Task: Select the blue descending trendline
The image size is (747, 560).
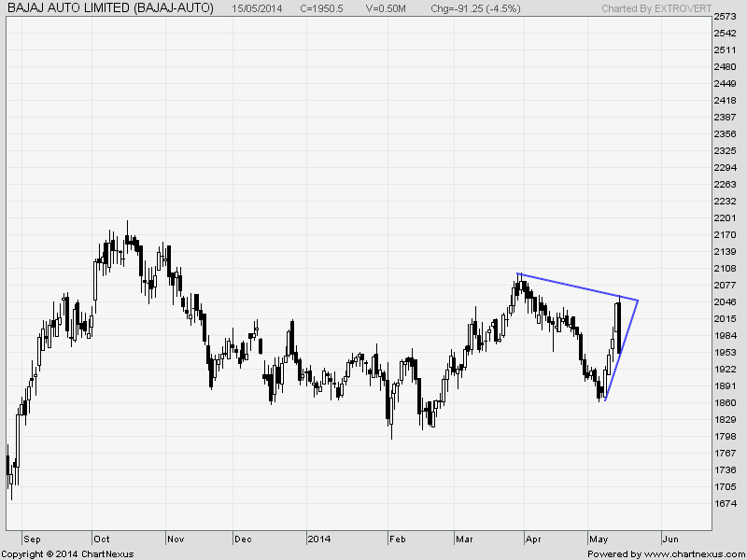Action: coord(577,287)
